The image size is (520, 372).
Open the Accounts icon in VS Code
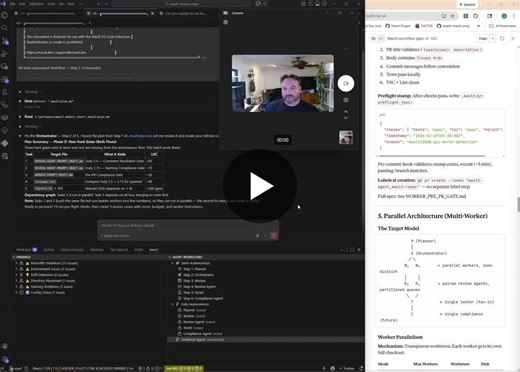pyautogui.click(x=5, y=346)
